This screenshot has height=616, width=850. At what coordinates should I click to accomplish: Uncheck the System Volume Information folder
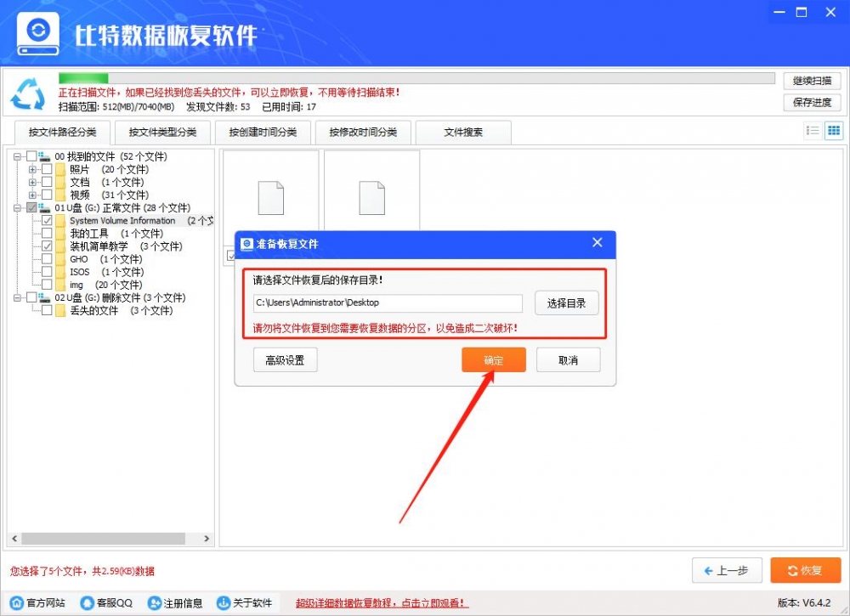[x=47, y=220]
